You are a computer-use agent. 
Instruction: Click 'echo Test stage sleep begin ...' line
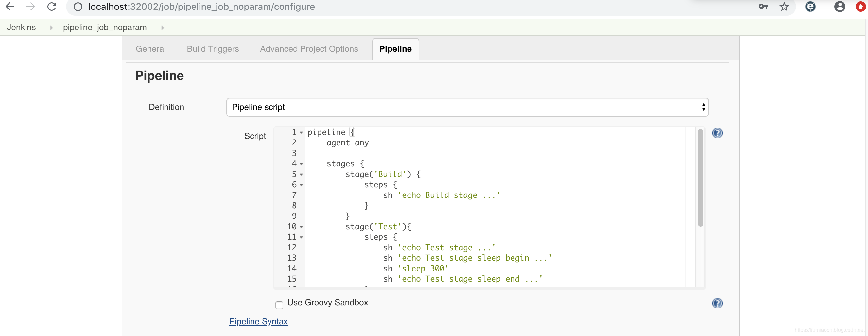point(467,258)
